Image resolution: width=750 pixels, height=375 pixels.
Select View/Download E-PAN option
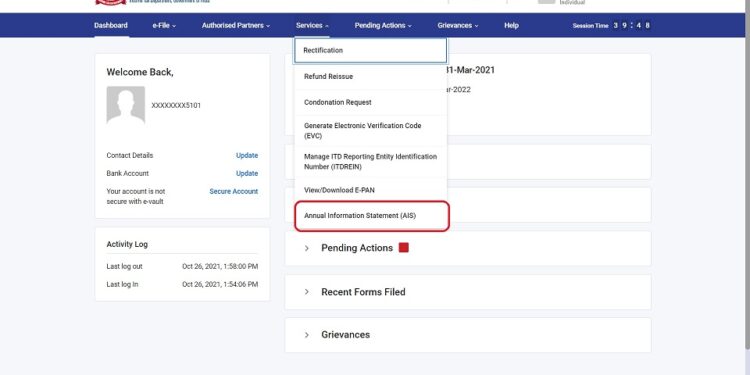pyautogui.click(x=371, y=190)
